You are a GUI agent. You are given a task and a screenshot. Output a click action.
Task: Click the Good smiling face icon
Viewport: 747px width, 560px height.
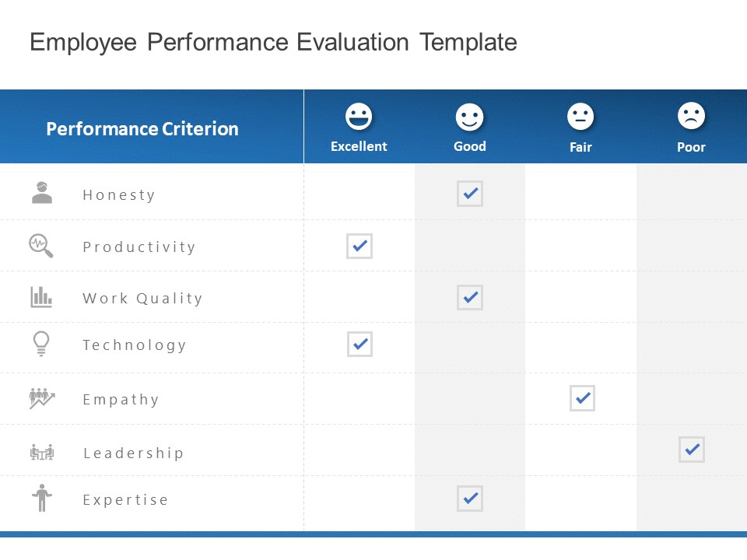click(469, 117)
